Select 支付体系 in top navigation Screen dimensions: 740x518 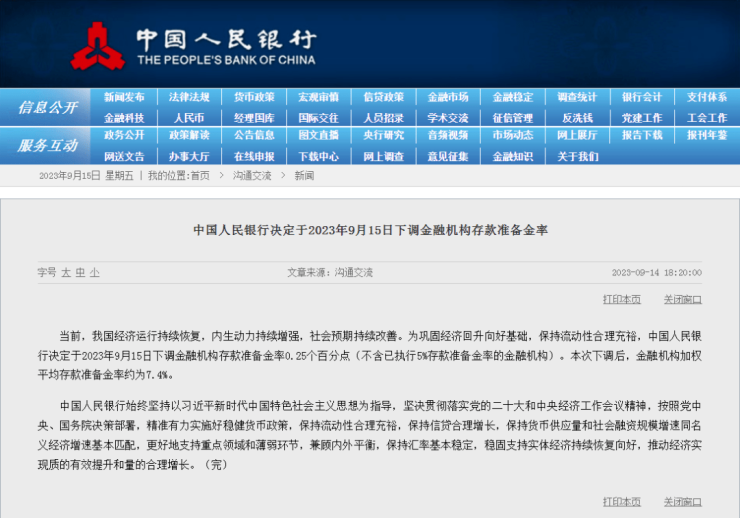click(706, 97)
